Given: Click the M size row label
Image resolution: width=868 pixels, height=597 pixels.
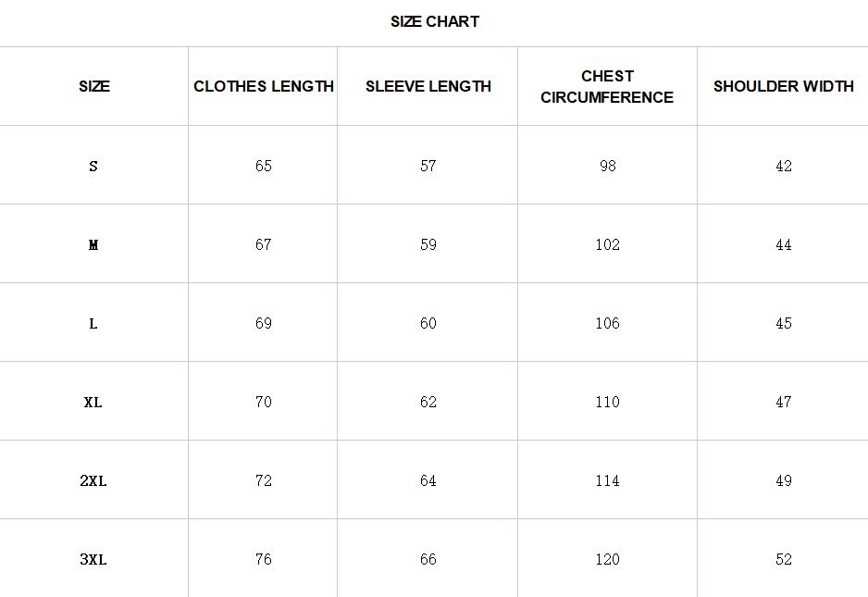Looking at the screenshot, I should pyautogui.click(x=93, y=245).
